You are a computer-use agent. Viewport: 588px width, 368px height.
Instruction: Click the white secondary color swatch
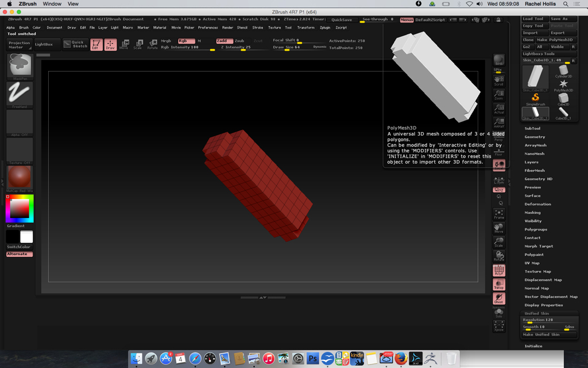(26, 237)
